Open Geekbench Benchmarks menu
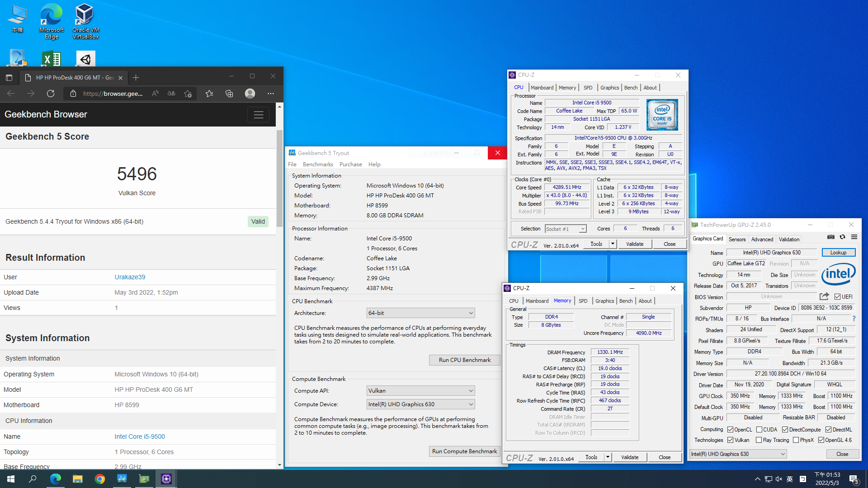The width and height of the screenshot is (868, 488). [x=318, y=164]
